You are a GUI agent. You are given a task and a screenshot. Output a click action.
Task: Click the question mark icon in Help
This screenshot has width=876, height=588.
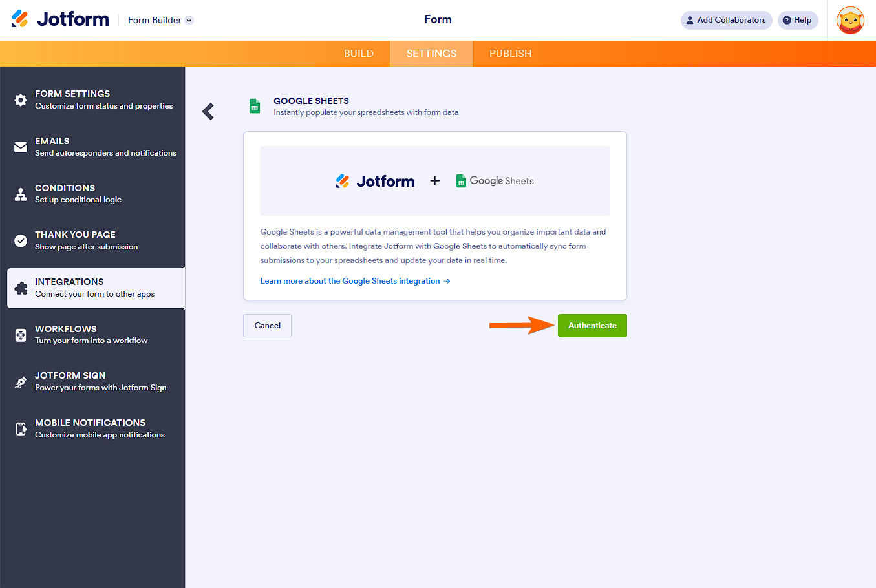787,20
